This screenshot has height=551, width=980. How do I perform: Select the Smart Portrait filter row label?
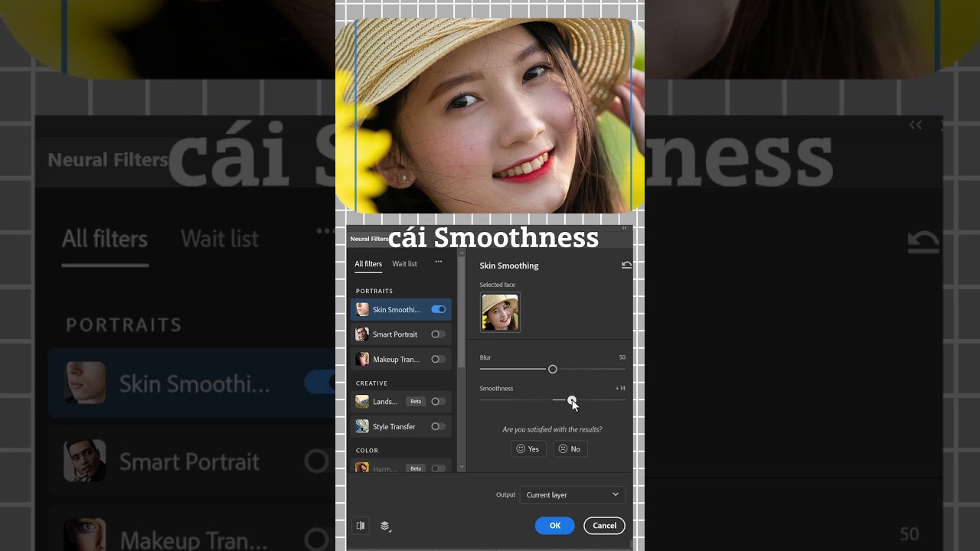pos(395,334)
